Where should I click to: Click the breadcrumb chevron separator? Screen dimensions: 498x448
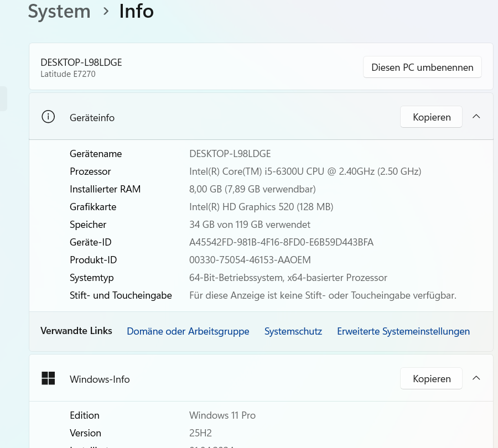coord(106,12)
